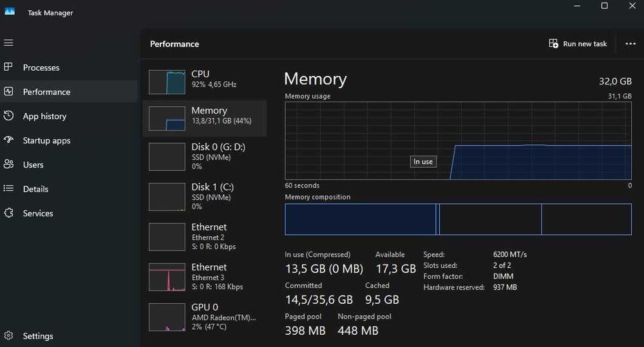Open the Users page icon
644x347 pixels.
coord(8,165)
